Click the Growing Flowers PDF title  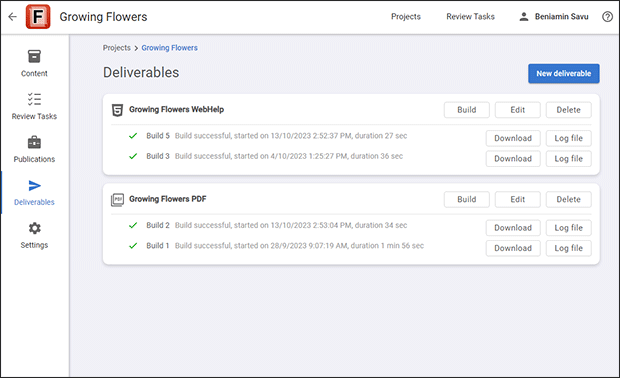tap(168, 199)
